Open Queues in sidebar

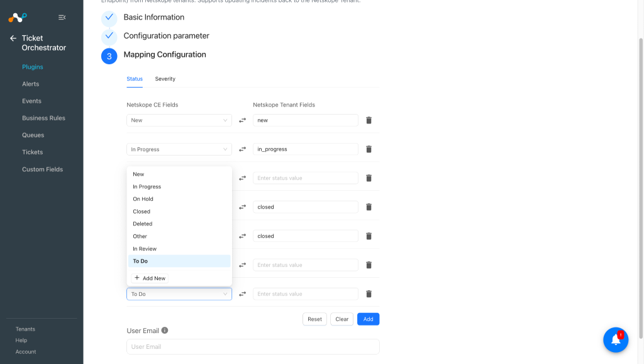click(33, 135)
